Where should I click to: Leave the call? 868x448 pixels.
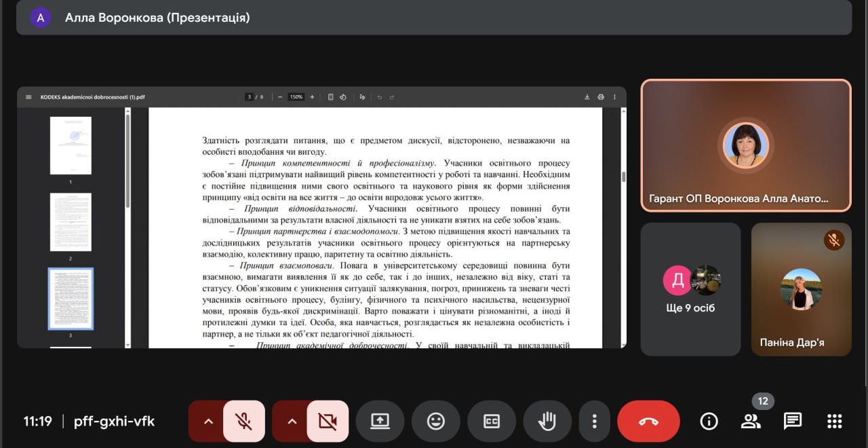coord(648,422)
